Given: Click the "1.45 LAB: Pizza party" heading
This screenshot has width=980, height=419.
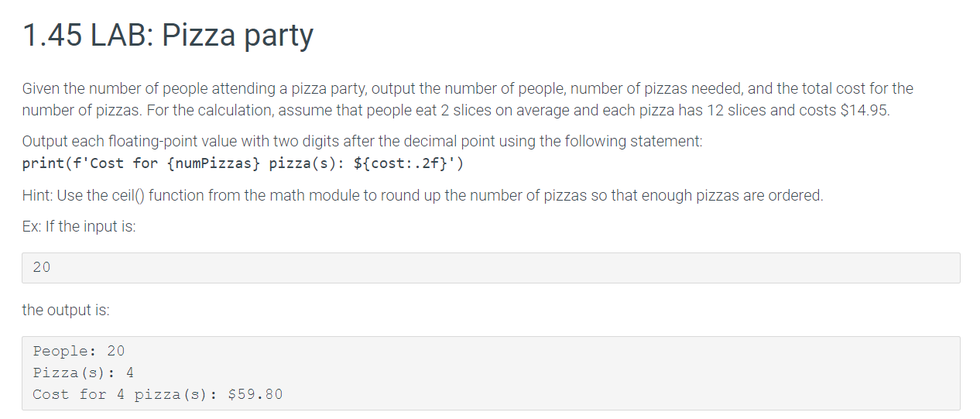Looking at the screenshot, I should [x=168, y=36].
